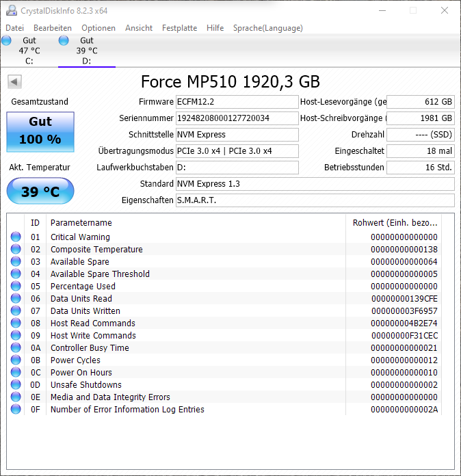Viewport: 461px width, 476px height.
Task: Click the Gut 100 % health status button
Action: pyautogui.click(x=40, y=132)
